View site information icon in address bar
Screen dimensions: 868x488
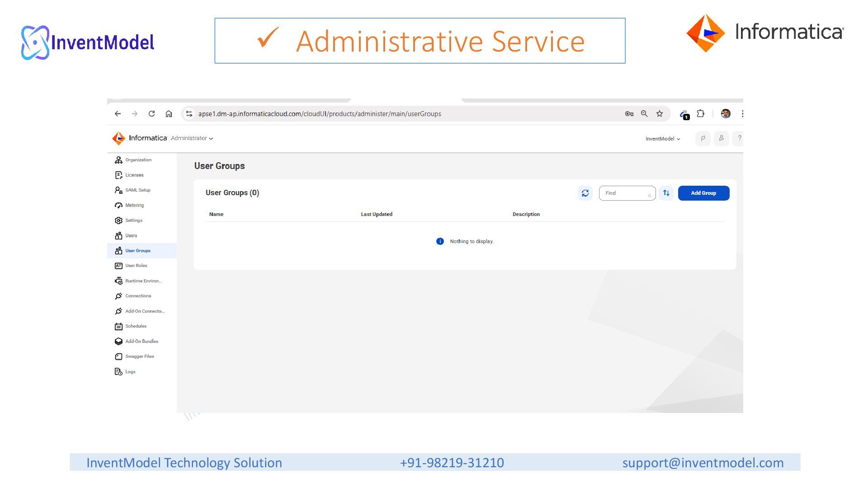tap(189, 114)
